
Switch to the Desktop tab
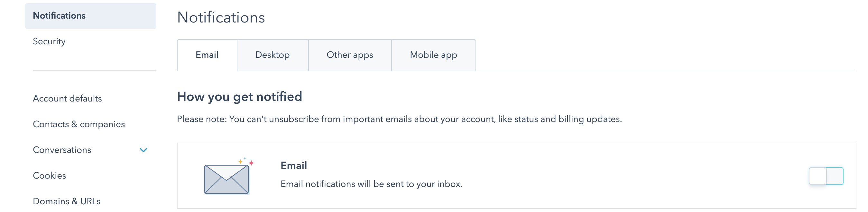(272, 55)
